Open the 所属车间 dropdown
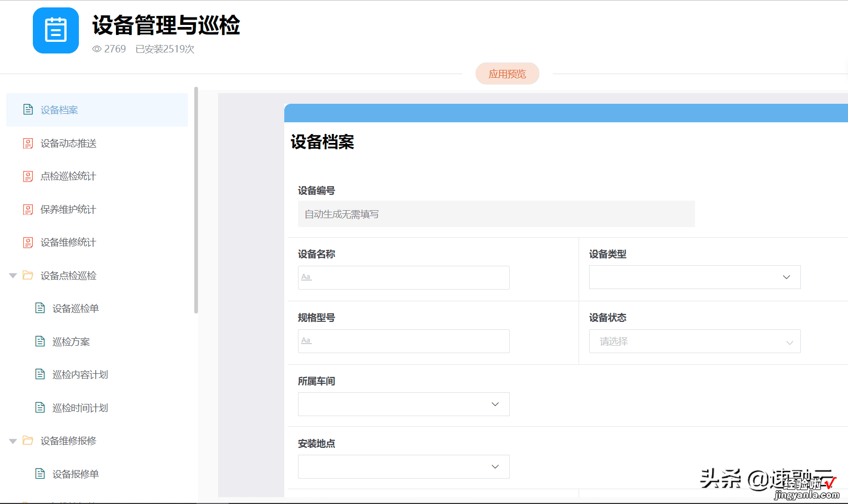The height and width of the screenshot is (504, 848). (x=403, y=404)
